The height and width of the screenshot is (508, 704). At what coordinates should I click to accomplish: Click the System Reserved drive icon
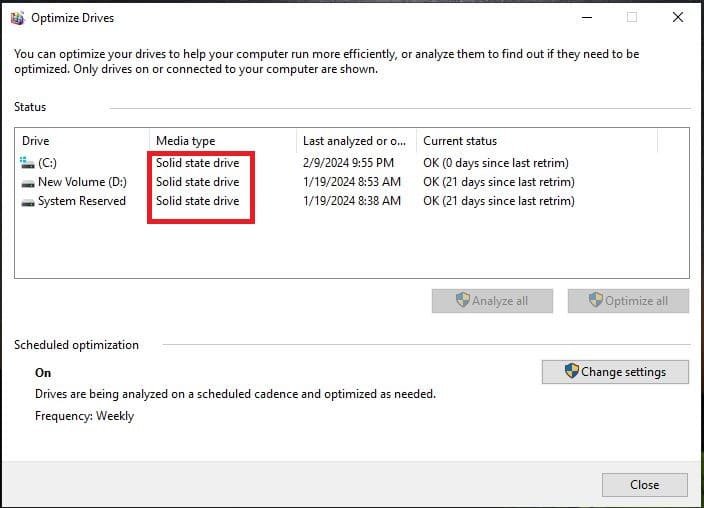25,201
